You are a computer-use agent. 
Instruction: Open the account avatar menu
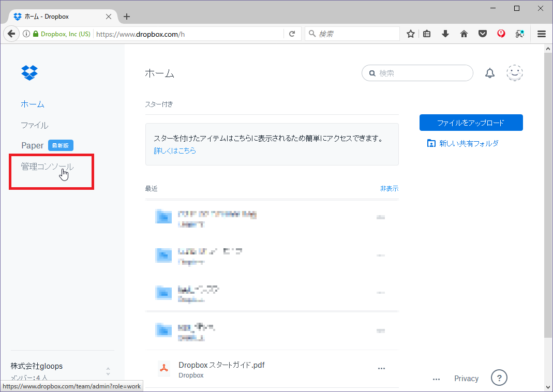click(x=515, y=73)
